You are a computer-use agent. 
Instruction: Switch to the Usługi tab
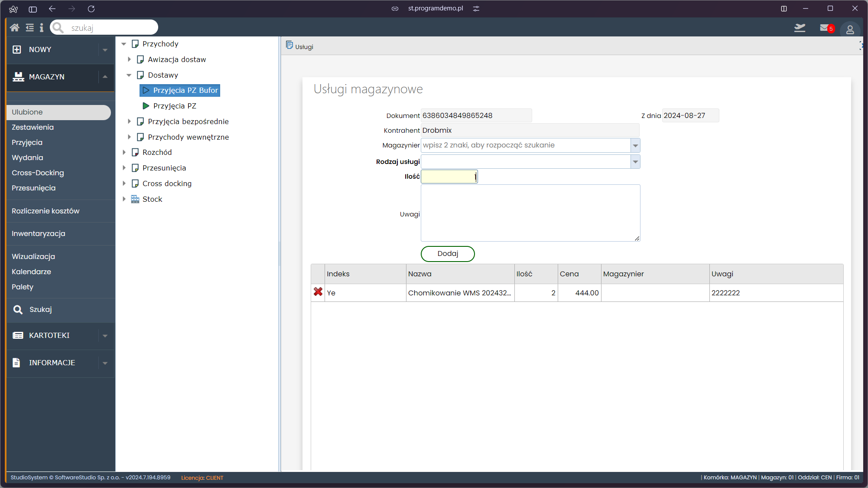[x=299, y=46]
